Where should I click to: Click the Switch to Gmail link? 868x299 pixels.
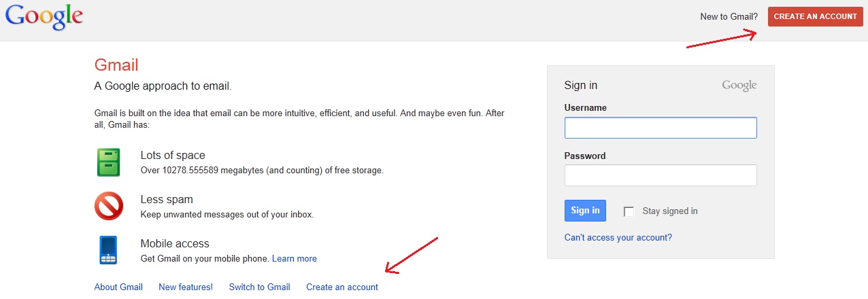260,287
